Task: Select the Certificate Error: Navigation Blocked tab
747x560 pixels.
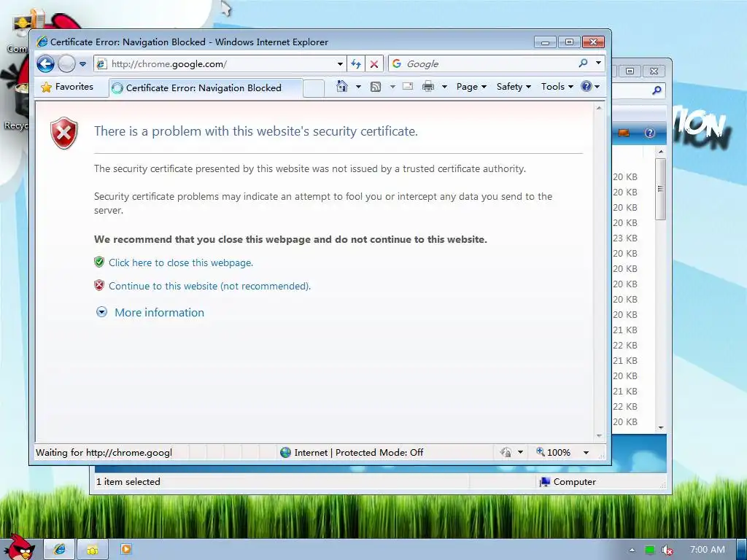Action: 206,88
